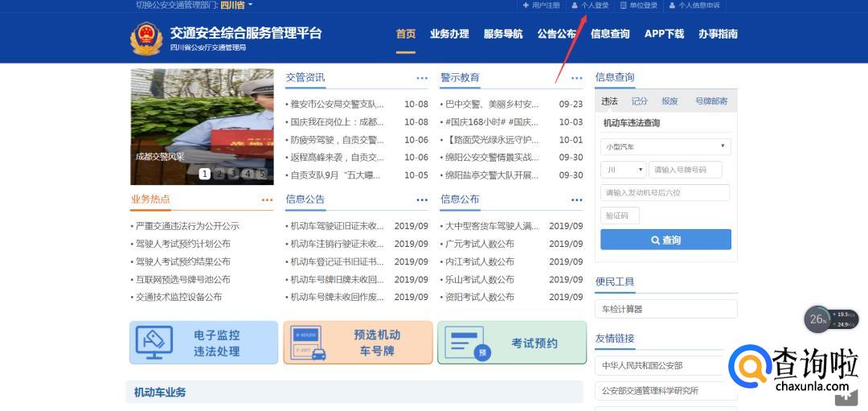Click the more dots beside 业务热点
Viewport: 868px width, 411px height.
(x=267, y=199)
